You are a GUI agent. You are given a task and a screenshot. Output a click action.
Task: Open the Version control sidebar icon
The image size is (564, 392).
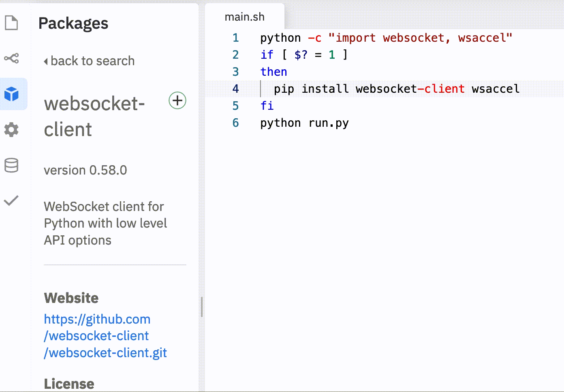pyautogui.click(x=11, y=58)
